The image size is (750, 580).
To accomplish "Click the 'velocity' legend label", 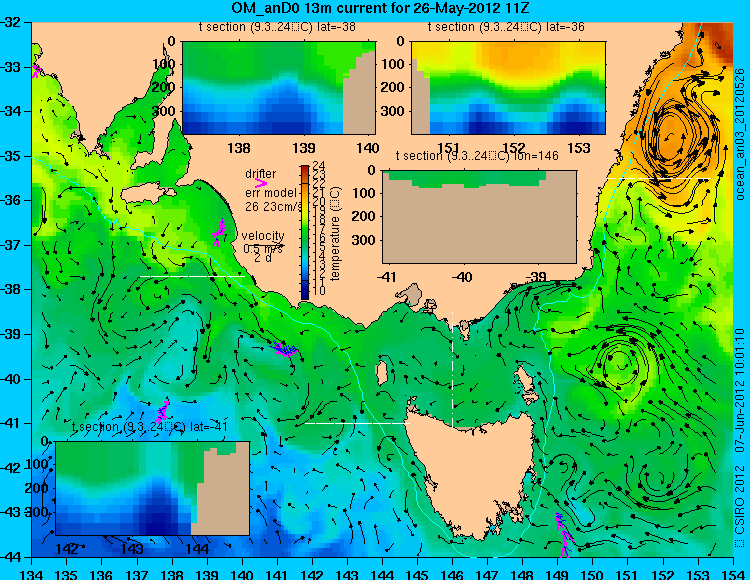I will (x=263, y=236).
